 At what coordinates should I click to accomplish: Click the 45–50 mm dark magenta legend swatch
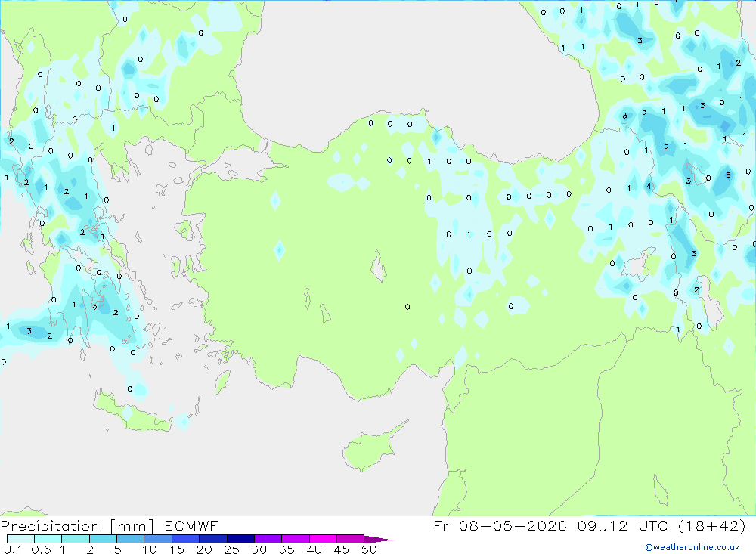[350, 539]
